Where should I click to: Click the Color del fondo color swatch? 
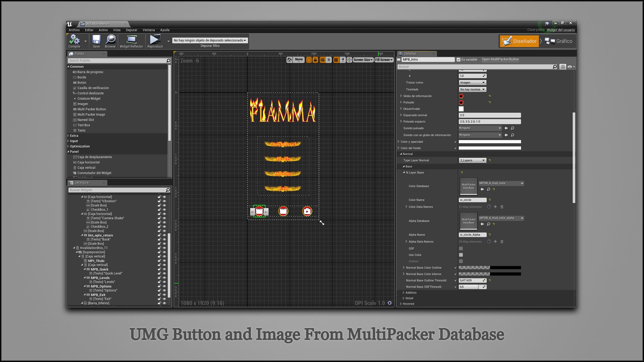490,148
